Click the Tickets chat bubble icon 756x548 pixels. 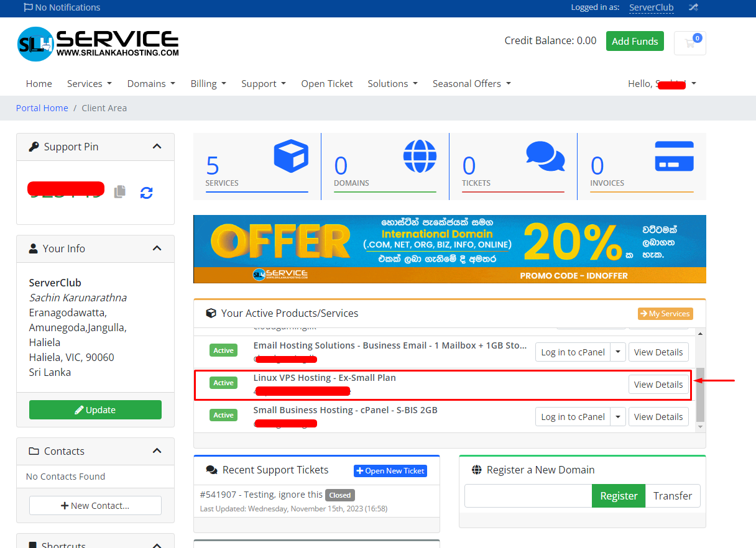546,157
